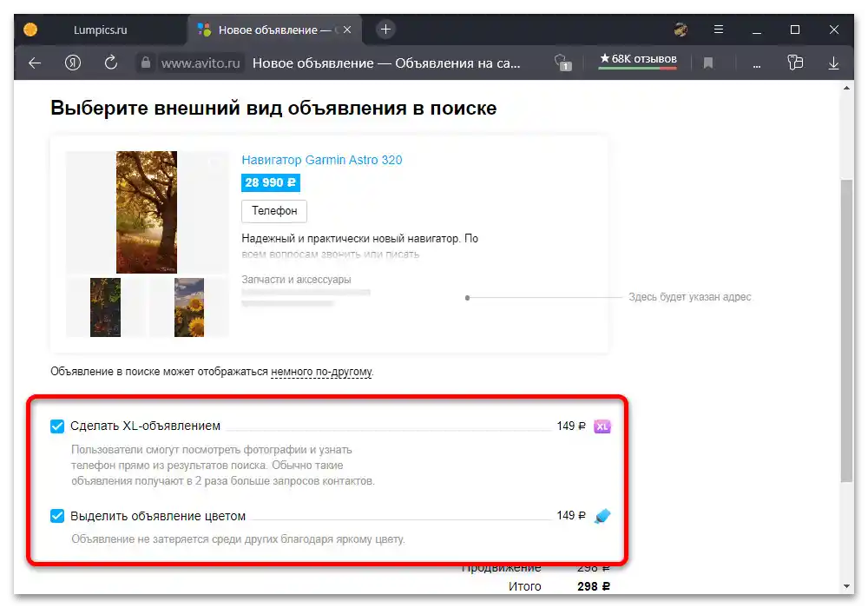This screenshot has width=868, height=608.
Task: Bookmark this page with bookmark icon
Action: (x=708, y=63)
